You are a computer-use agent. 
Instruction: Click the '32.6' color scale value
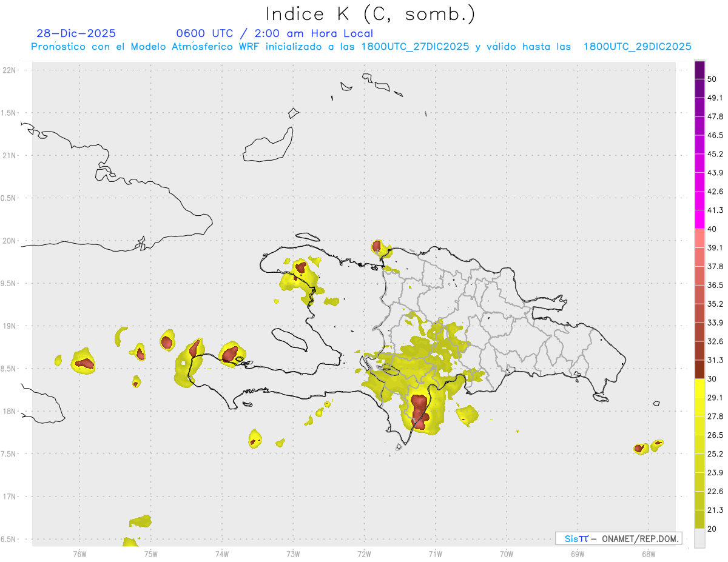(715, 341)
